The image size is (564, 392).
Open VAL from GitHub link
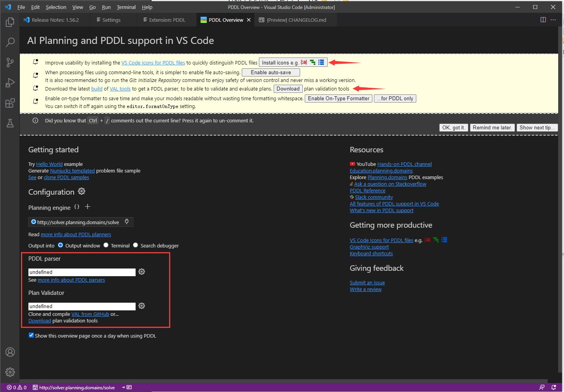point(90,314)
